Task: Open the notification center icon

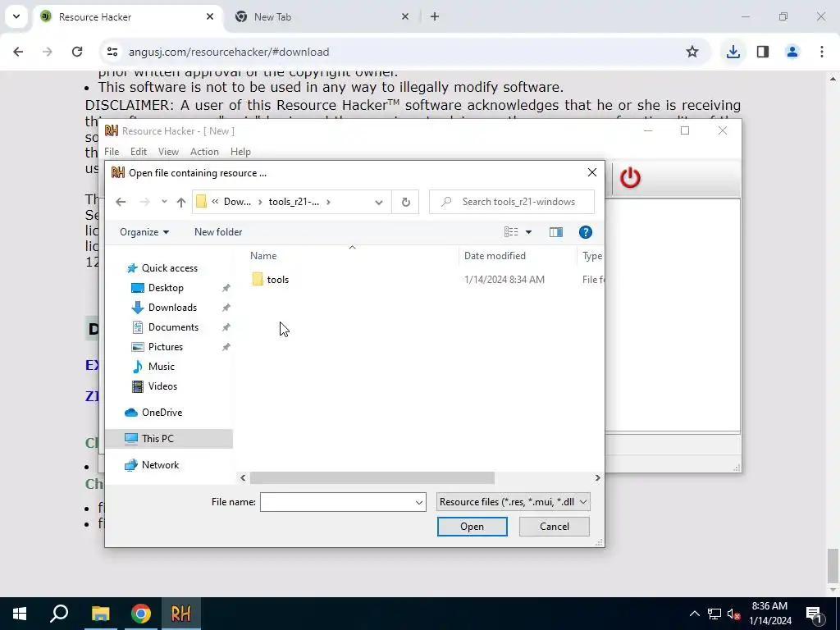Action: pos(813,614)
